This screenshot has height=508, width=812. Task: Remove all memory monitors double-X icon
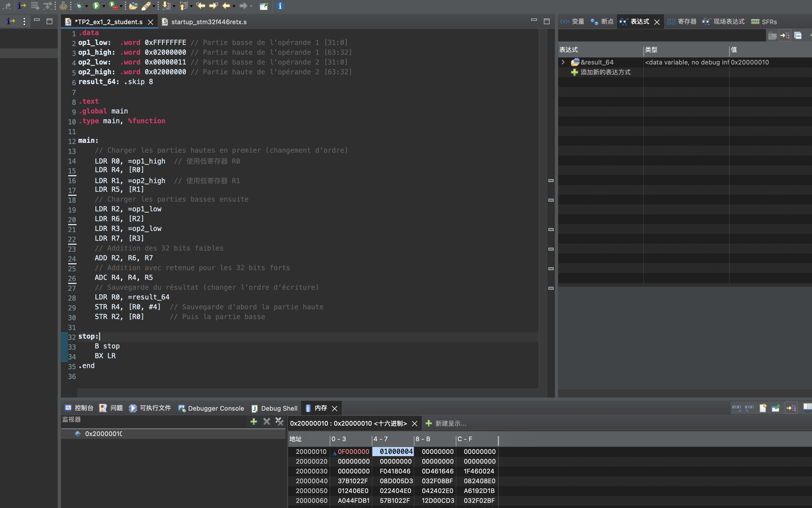tap(279, 421)
